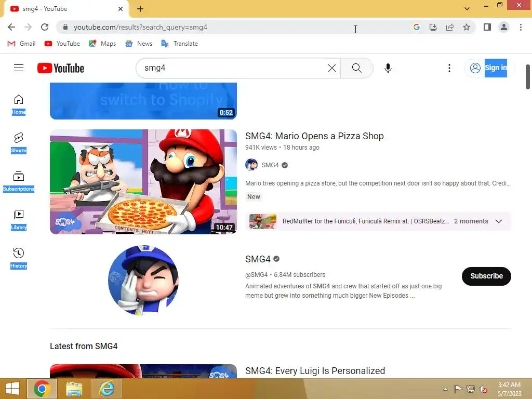The image size is (532, 399).
Task: Go back with browser back arrow
Action: click(x=11, y=27)
